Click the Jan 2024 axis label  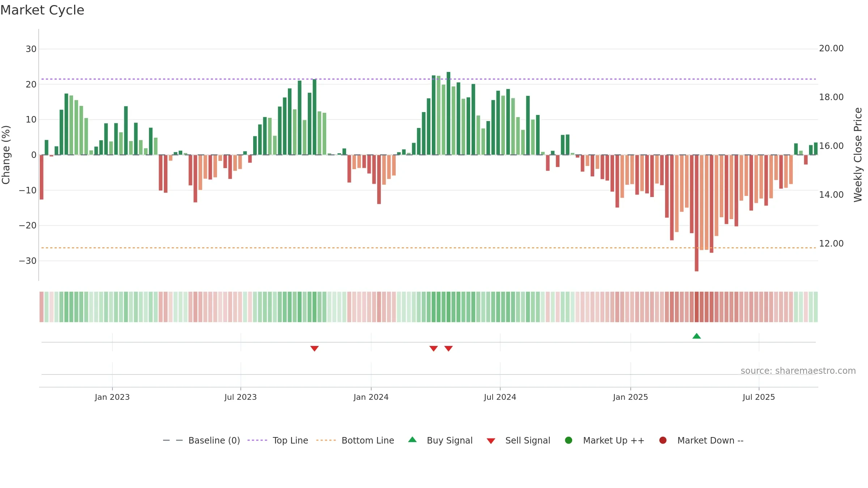tap(371, 397)
